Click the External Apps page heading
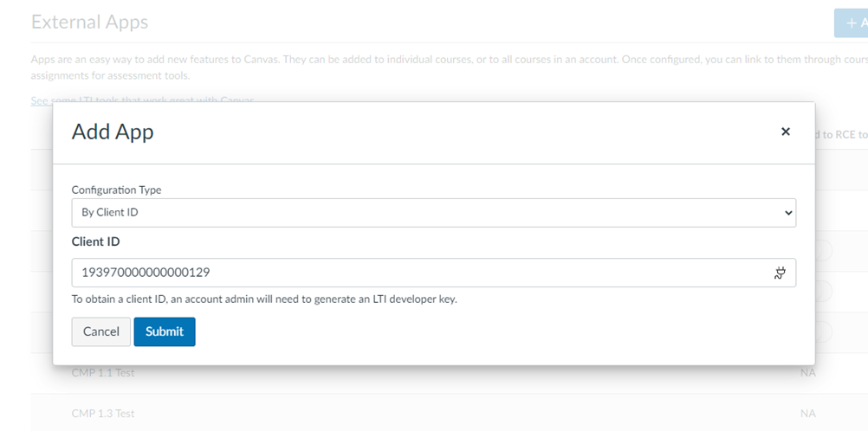The width and height of the screenshot is (868, 431). (90, 23)
